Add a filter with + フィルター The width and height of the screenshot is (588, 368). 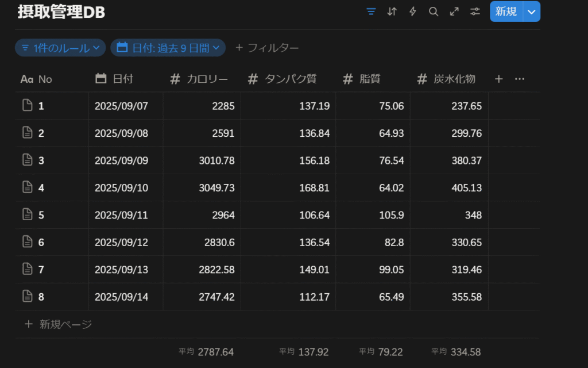pyautogui.click(x=267, y=48)
